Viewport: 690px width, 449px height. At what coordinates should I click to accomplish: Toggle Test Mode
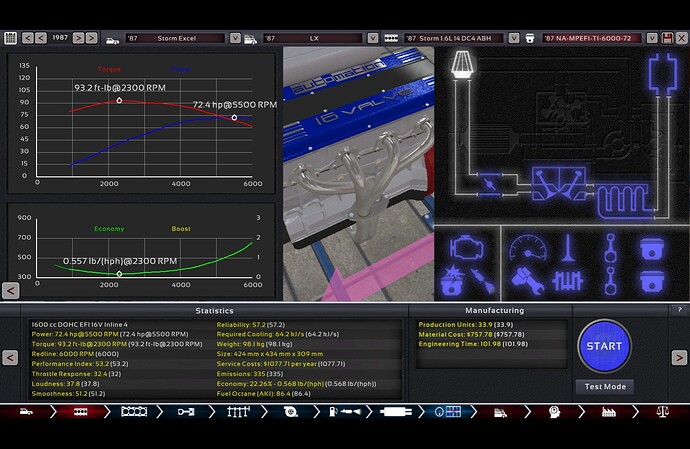coord(604,387)
